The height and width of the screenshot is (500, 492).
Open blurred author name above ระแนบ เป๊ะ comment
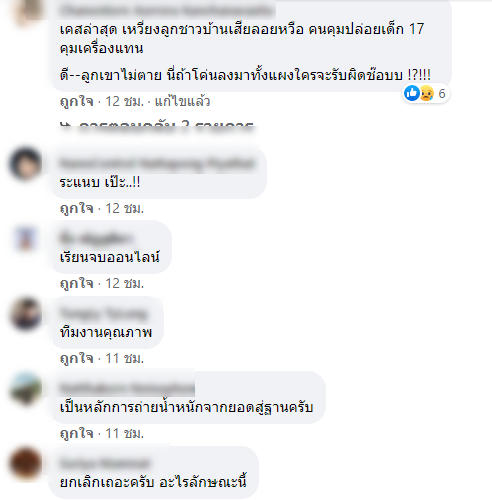click(x=157, y=164)
